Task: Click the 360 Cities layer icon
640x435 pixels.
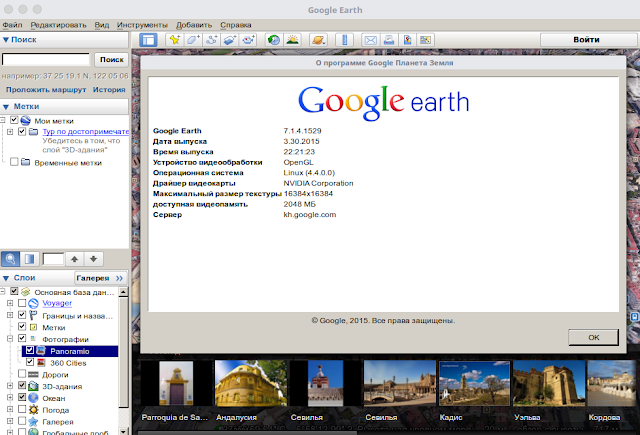Action: click(41, 362)
